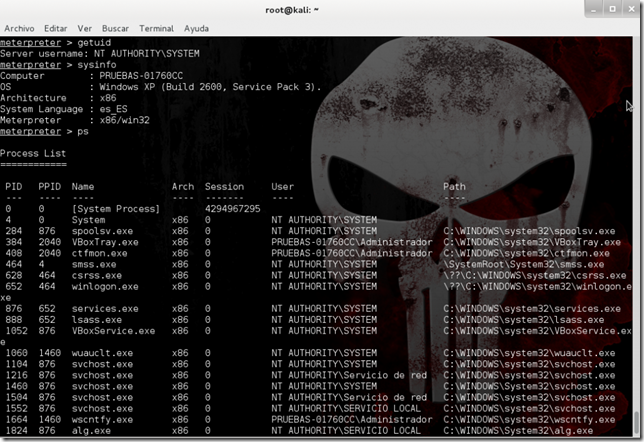Click computer name PRUEBAS-01760CC in sysinfo
Image resolution: width=644 pixels, height=442 pixels.
141,76
